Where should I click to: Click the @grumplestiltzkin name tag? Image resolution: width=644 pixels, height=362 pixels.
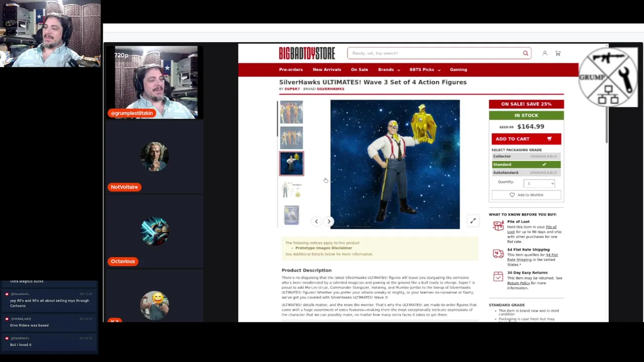click(132, 113)
